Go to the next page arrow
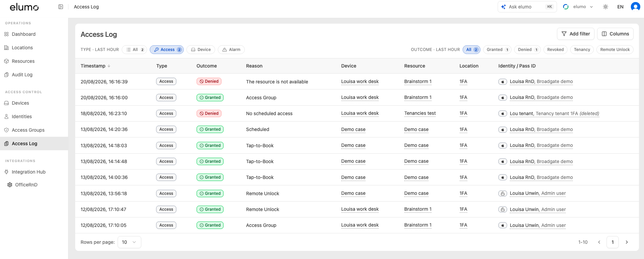Image resolution: width=644 pixels, height=259 pixels. point(627,242)
